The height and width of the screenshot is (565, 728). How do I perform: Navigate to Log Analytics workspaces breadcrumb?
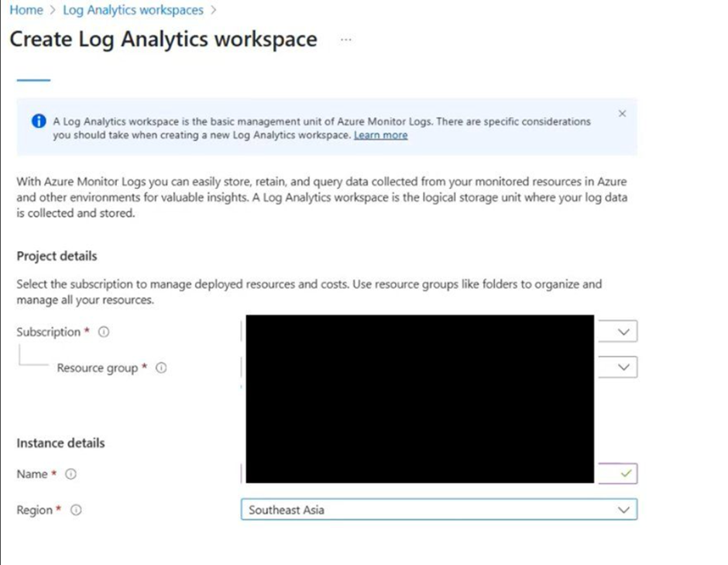click(x=132, y=10)
